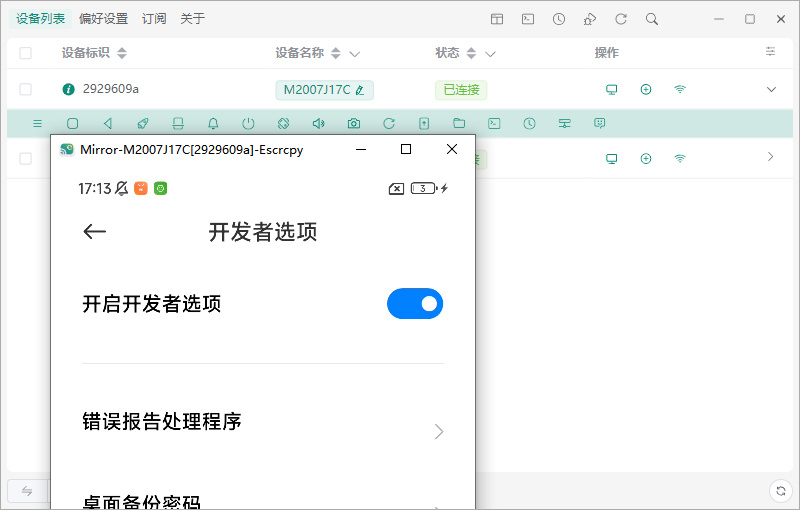800x510 pixels.
Task: Open the 订阅 tab
Action: [154, 19]
